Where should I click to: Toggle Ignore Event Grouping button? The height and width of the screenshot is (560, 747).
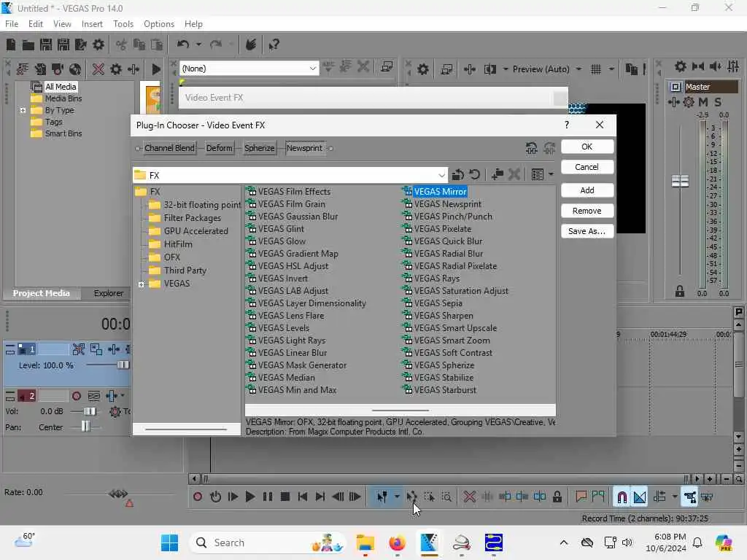(707, 497)
